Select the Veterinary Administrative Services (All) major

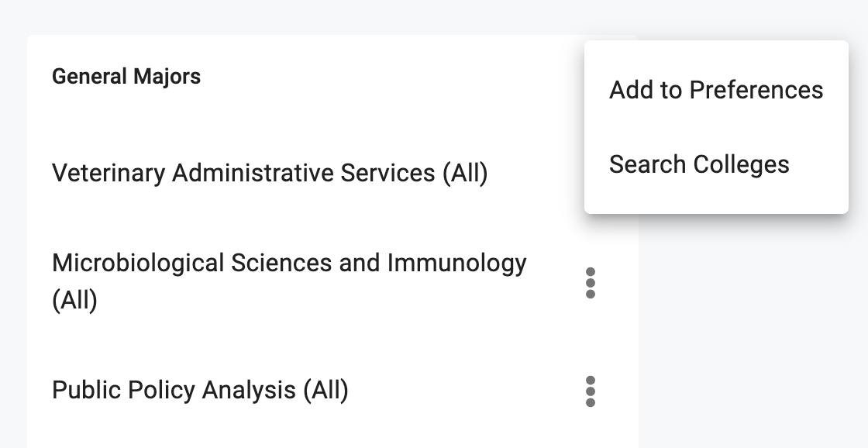[x=270, y=173]
